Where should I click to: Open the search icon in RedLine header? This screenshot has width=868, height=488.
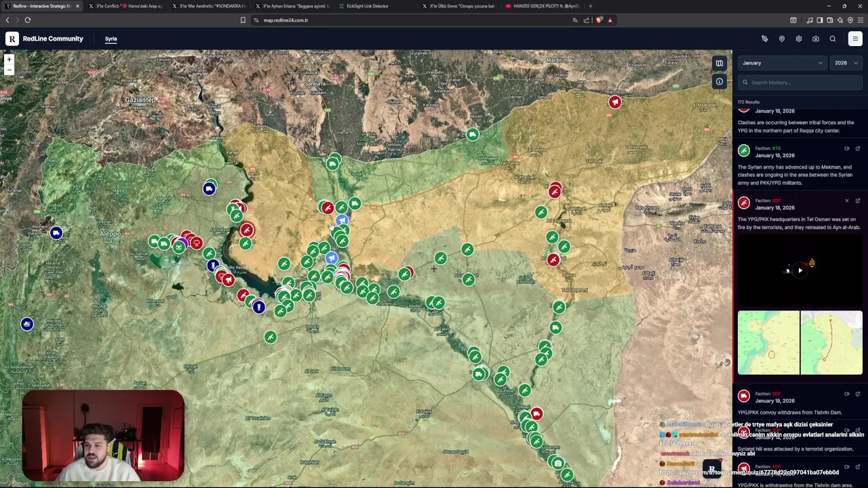(833, 39)
